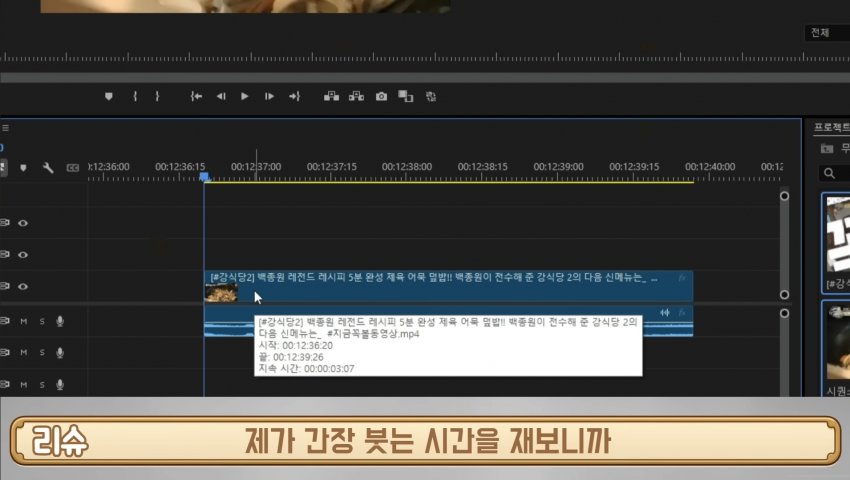Open the 전체 zoom level dropdown
The height and width of the screenshot is (480, 850).
pyautogui.click(x=826, y=33)
